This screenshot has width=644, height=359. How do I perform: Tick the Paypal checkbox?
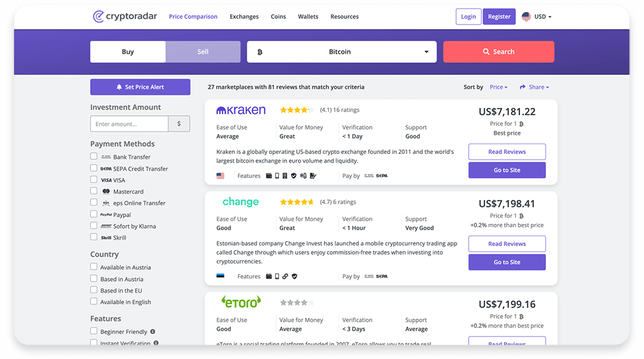(x=94, y=214)
